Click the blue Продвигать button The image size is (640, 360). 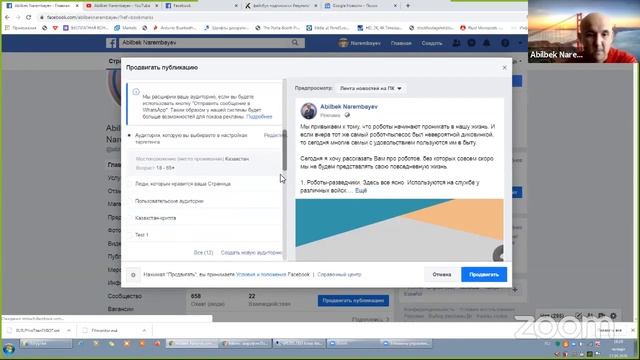[x=484, y=275]
